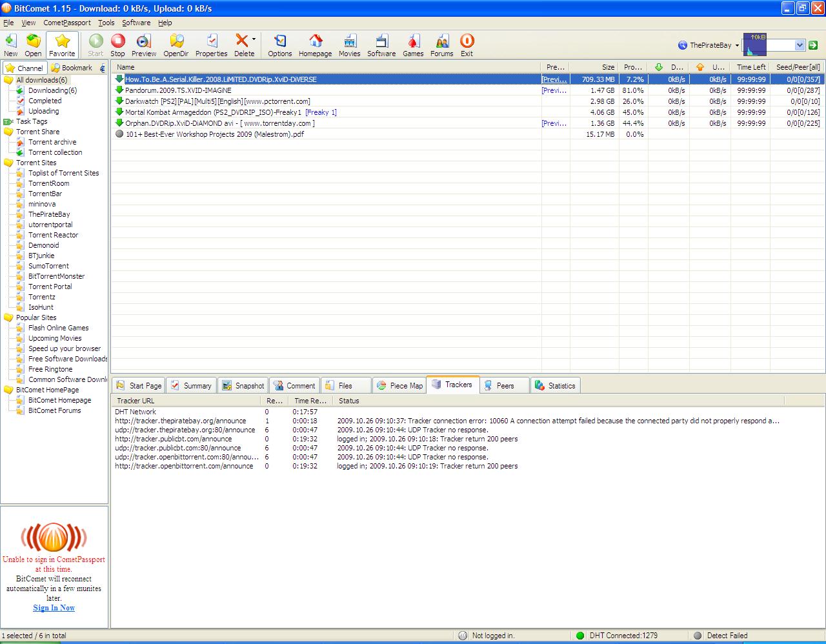Viewport: 826px width, 644px height.
Task: Click the Detect Failed status bar indicator
Action: [721, 636]
